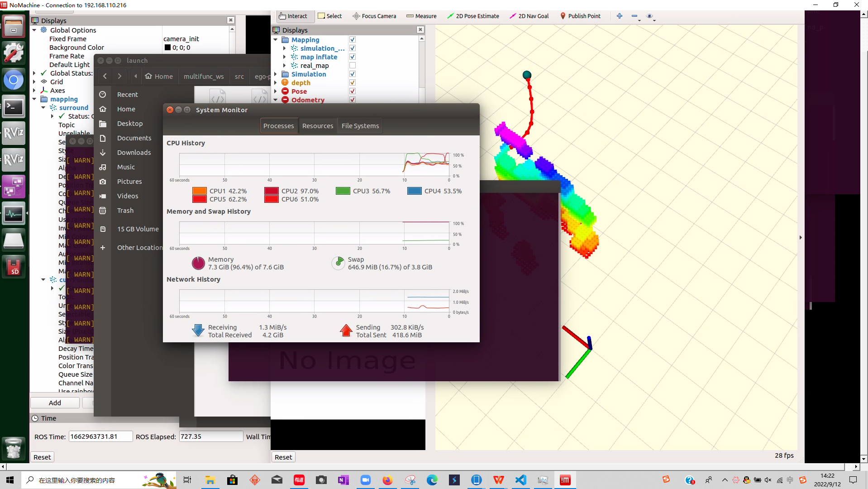Image resolution: width=868 pixels, height=489 pixels.
Task: Activate the Select tool in RViz
Action: (330, 16)
